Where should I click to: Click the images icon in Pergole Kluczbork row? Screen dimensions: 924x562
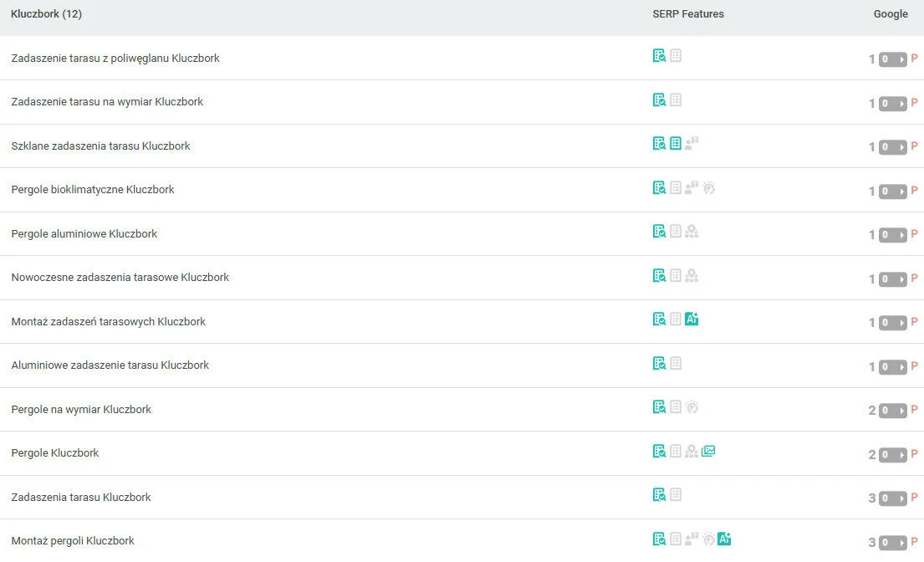(x=708, y=451)
